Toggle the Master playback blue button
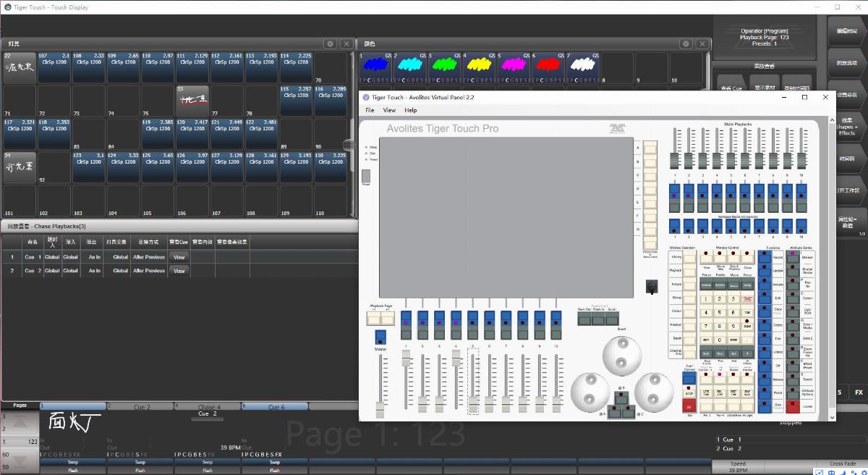 coord(380,337)
